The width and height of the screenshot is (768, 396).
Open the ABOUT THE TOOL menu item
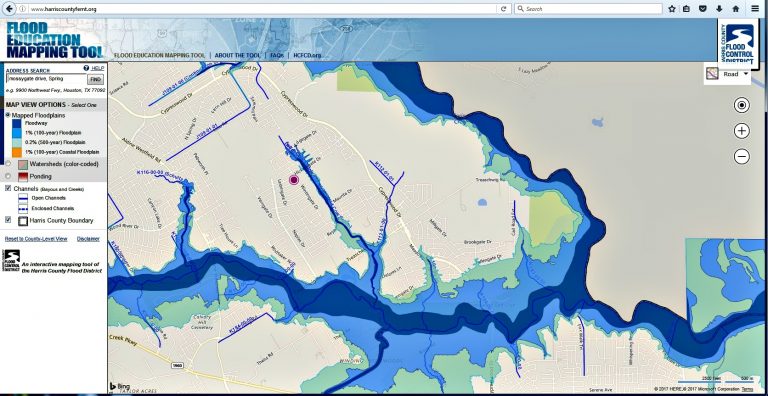click(x=237, y=55)
